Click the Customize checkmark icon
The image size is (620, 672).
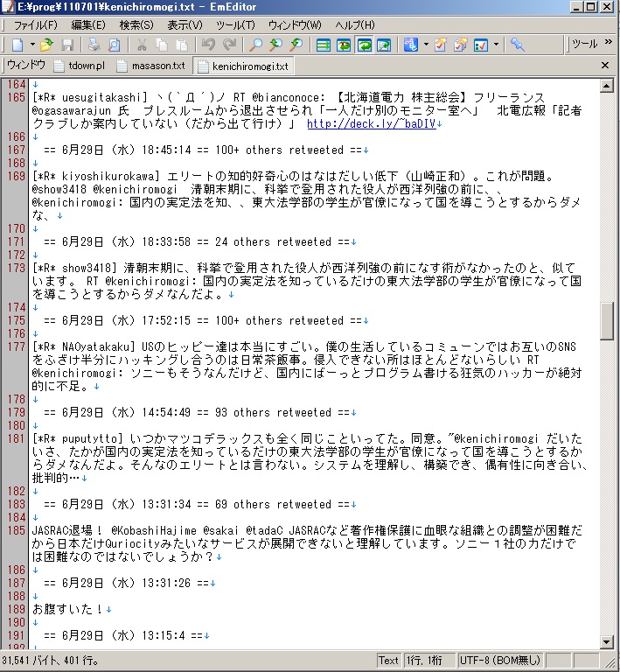(480, 45)
